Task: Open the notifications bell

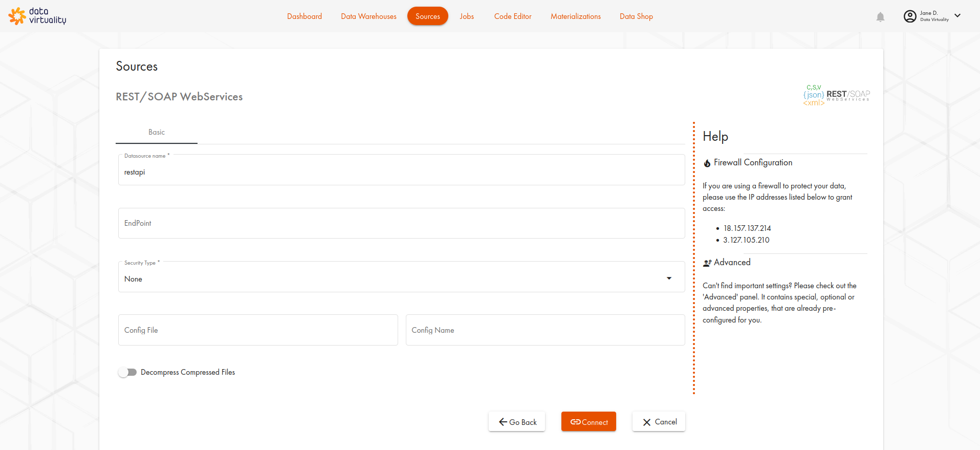Action: click(x=880, y=17)
